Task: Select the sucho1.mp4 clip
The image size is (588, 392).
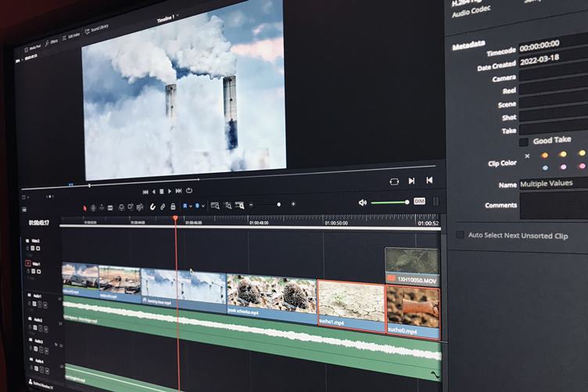Action: 351,306
